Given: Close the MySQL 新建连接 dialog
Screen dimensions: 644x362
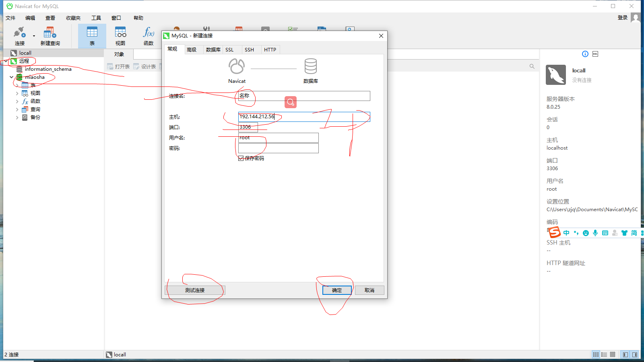Looking at the screenshot, I should (381, 36).
